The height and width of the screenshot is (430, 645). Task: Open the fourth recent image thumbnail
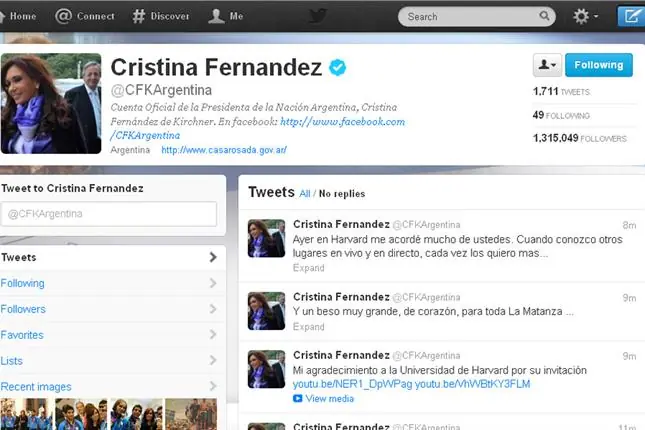coord(191,414)
